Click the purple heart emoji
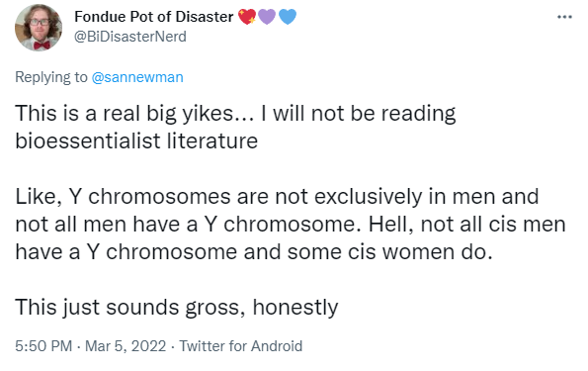588x371 pixels. [x=267, y=17]
